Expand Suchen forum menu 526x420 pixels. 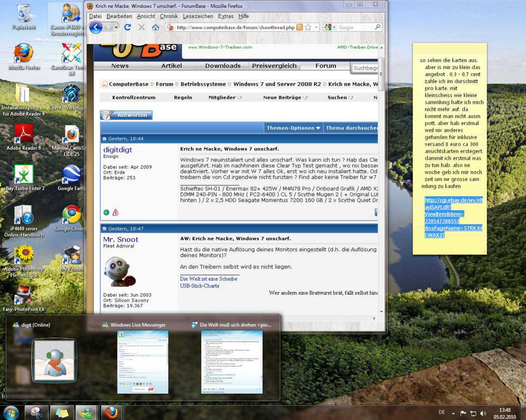(x=340, y=98)
